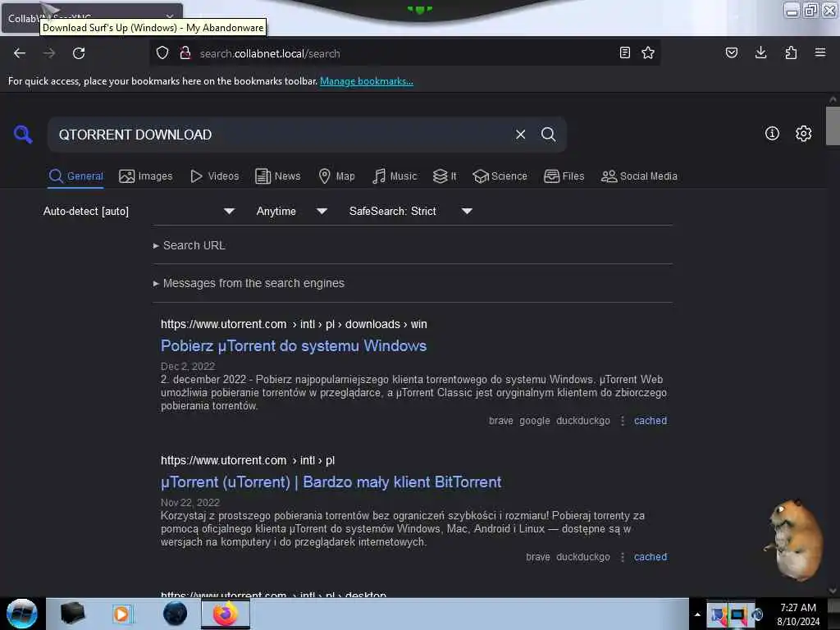The width and height of the screenshot is (840, 630).
Task: Switch to the Videos search tab
Action: tap(215, 176)
